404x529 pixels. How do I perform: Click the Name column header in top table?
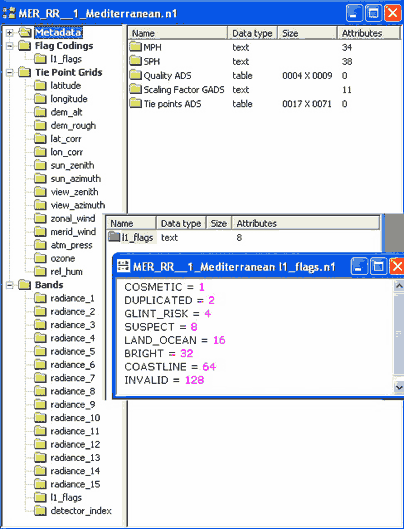(x=178, y=33)
